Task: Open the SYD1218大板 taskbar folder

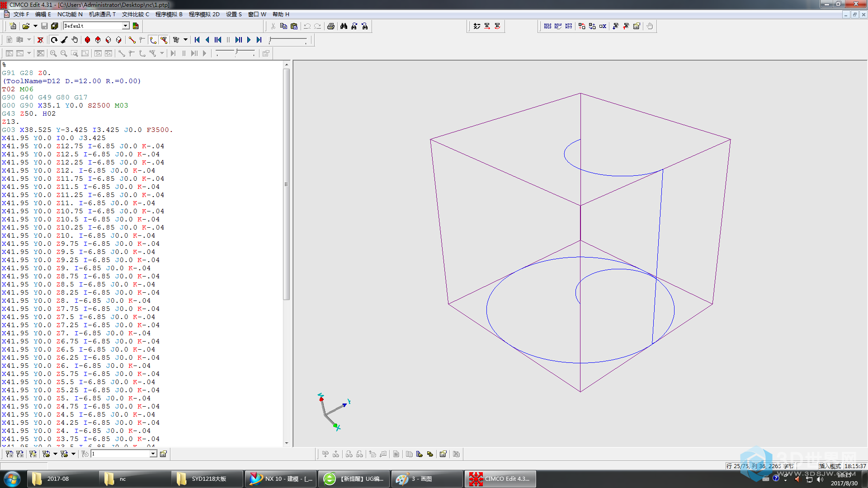Action: 208,479
